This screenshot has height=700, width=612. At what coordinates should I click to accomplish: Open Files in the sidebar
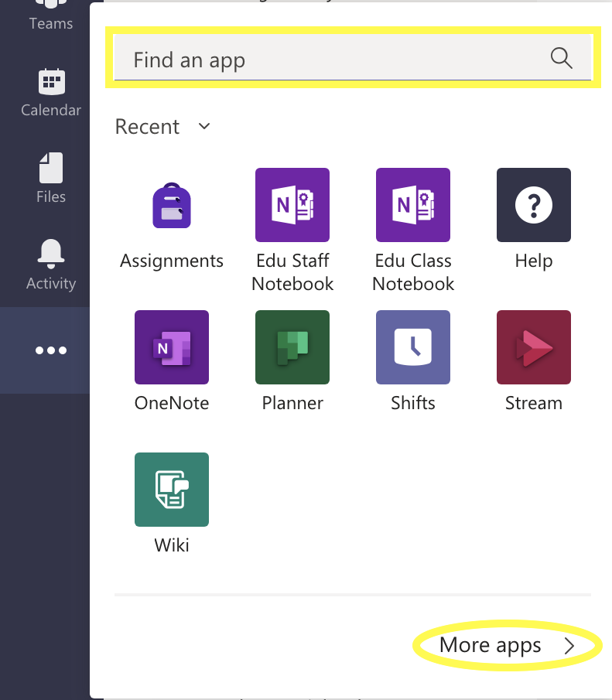tap(51, 179)
